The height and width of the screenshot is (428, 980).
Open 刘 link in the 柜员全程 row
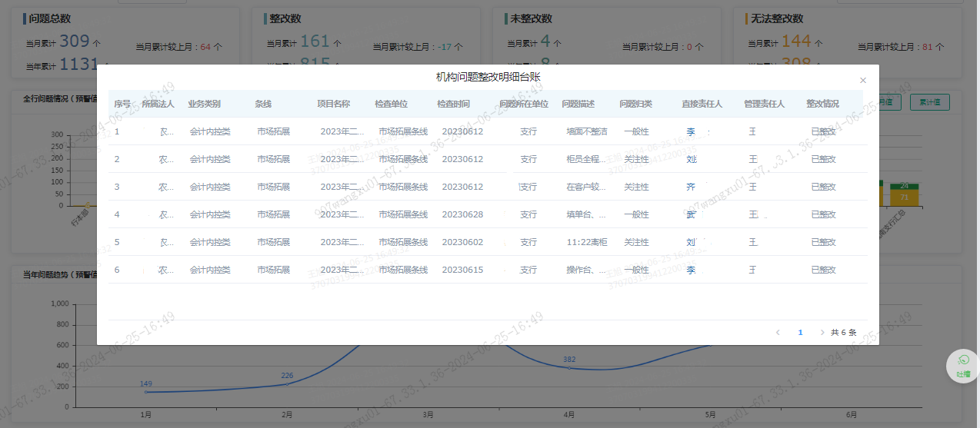click(x=691, y=159)
